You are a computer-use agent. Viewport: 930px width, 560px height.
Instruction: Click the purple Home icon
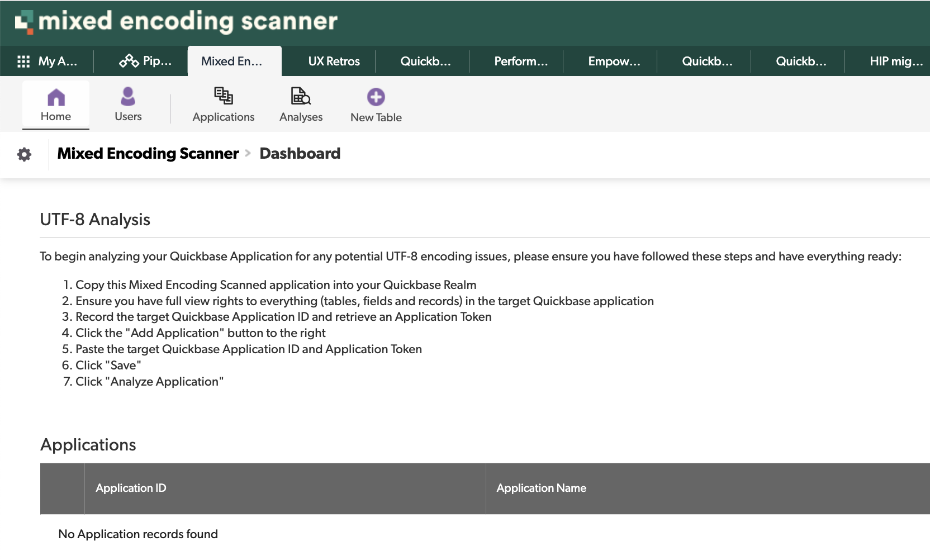click(56, 97)
